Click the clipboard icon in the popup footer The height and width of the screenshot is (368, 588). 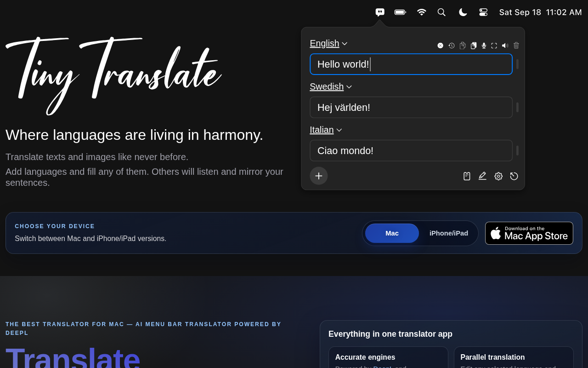tap(467, 176)
